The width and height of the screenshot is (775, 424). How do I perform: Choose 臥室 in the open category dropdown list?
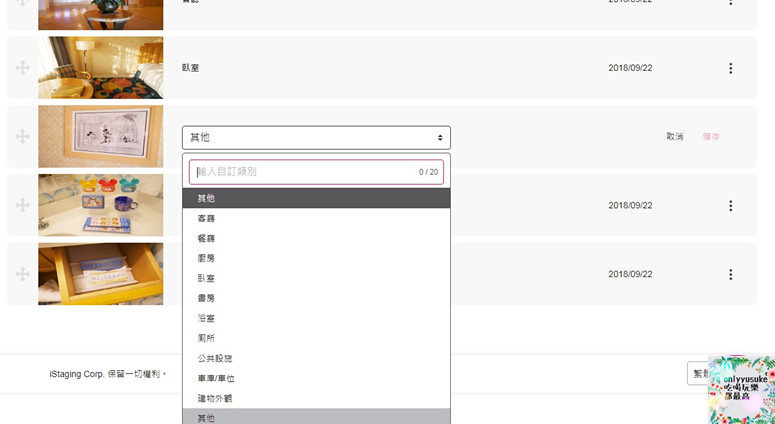point(316,278)
